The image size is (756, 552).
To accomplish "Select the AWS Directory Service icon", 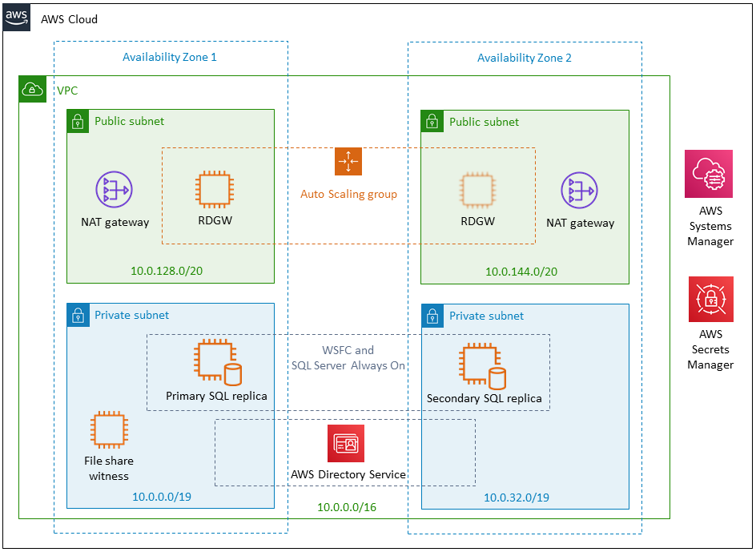I will 347,442.
